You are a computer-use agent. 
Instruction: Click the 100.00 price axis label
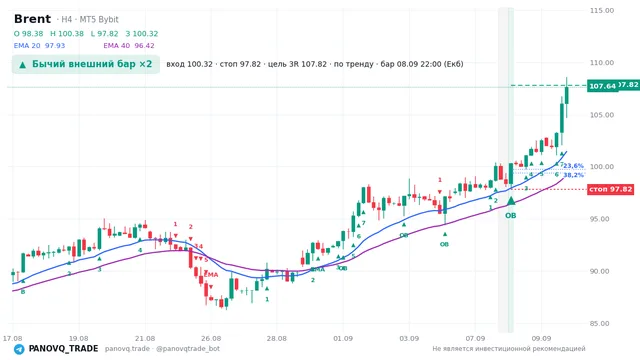coord(602,167)
